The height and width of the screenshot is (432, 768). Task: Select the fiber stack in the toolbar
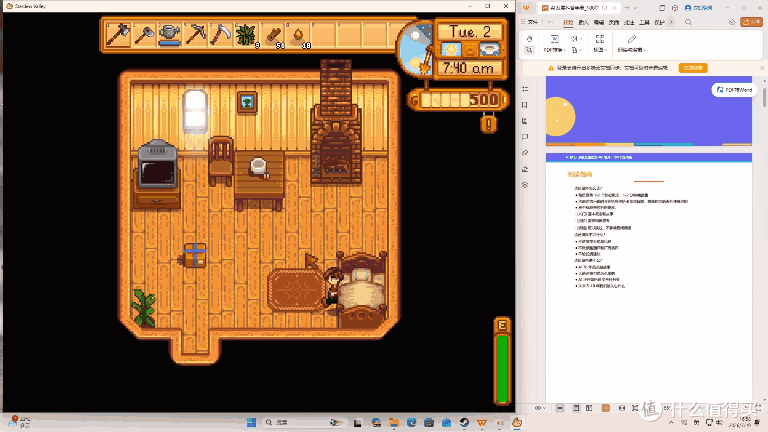click(246, 35)
